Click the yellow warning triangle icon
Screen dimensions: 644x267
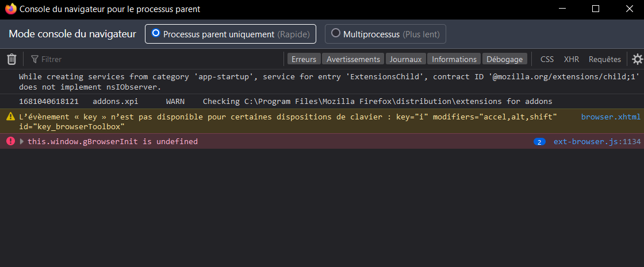click(10, 117)
